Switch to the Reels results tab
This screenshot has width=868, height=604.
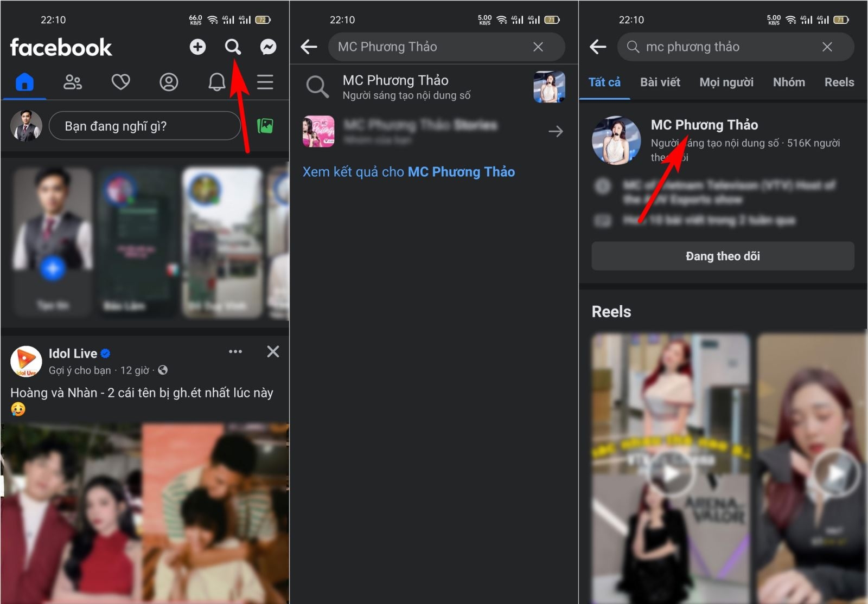coord(839,82)
